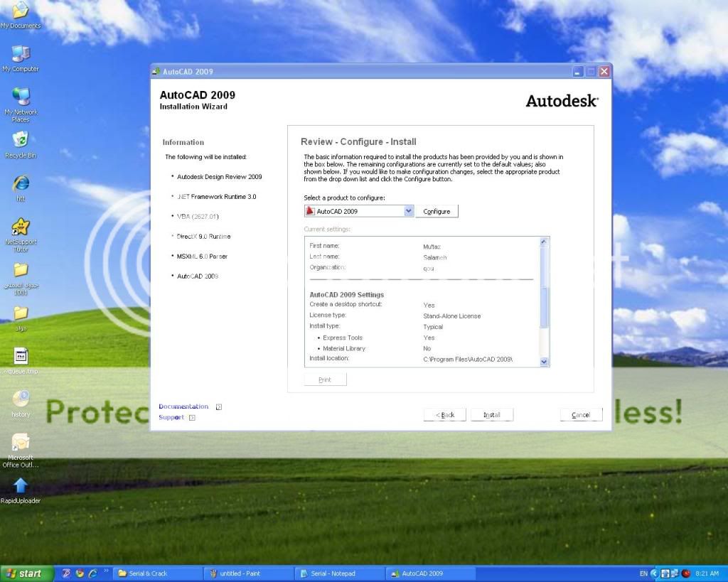The image size is (728, 582).
Task: Click the settings list scroll-down arrow
Action: (x=545, y=362)
